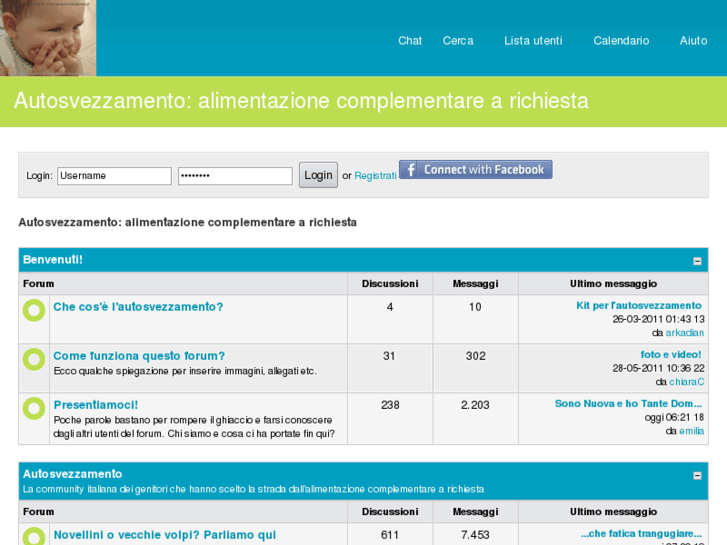Click the 2.203 messages count
This screenshot has height=545, width=727.
tap(475, 405)
